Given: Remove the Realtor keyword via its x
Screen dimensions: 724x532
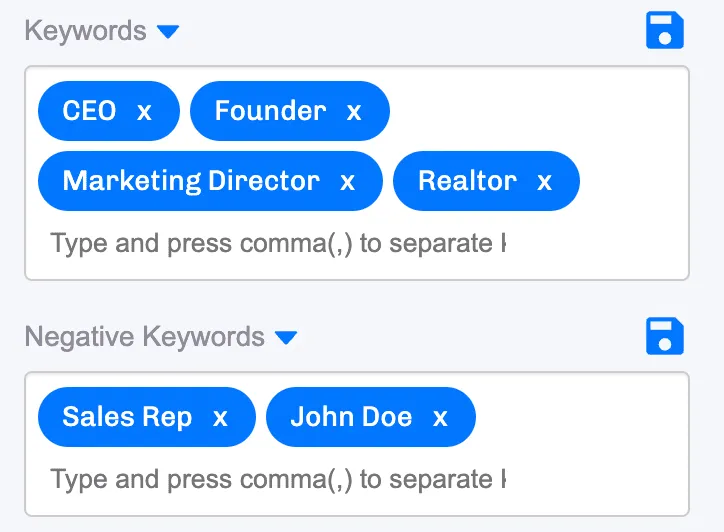Looking at the screenshot, I should click(x=544, y=181).
